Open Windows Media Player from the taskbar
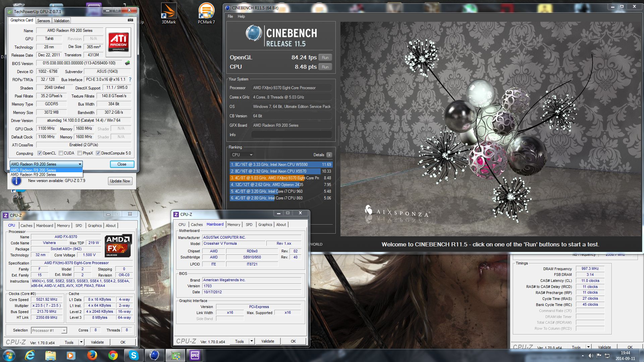This screenshot has height=362, width=644. [x=71, y=355]
